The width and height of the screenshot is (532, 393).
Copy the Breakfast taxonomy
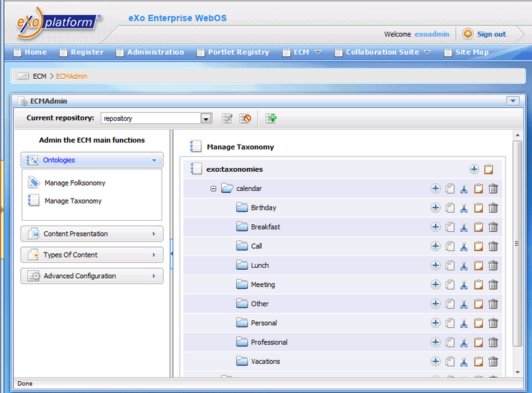click(450, 227)
